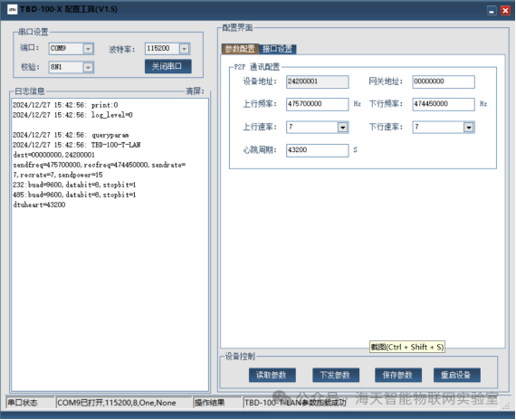Image resolution: width=516 pixels, height=420 pixels.
Task: Expand the 下行速率 dropdown arrow
Action: click(x=468, y=127)
